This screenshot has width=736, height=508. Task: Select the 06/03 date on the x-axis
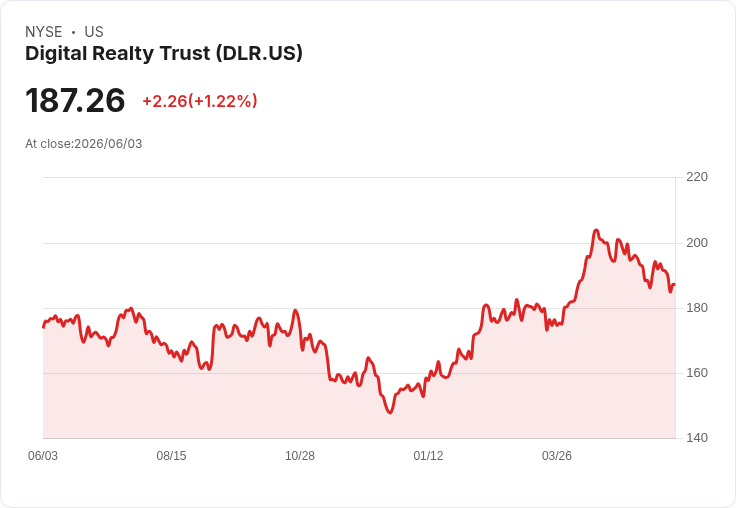(x=43, y=456)
